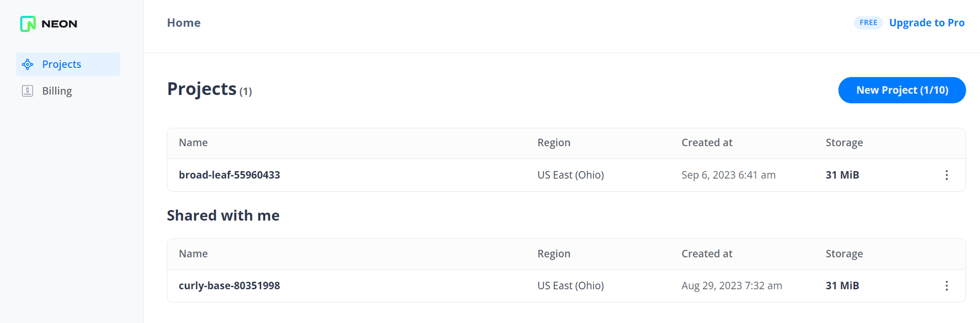Screen dimensions: 980x323
Task: Open the broad-leaf-55960433 three-dot menu
Action: click(946, 175)
